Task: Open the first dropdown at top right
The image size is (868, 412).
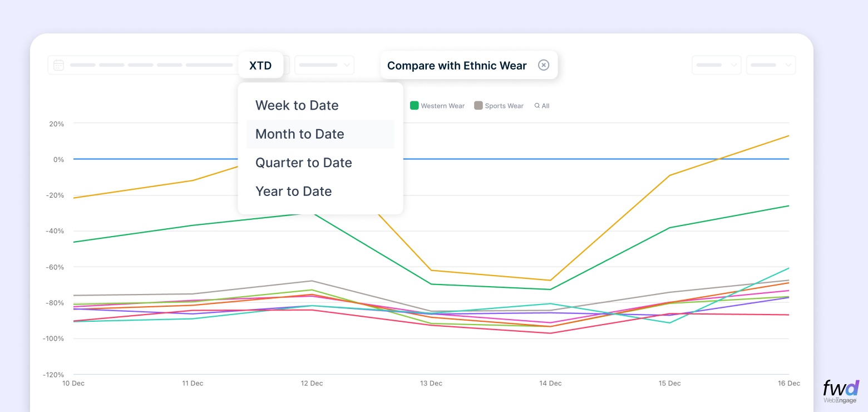Action: (x=716, y=65)
